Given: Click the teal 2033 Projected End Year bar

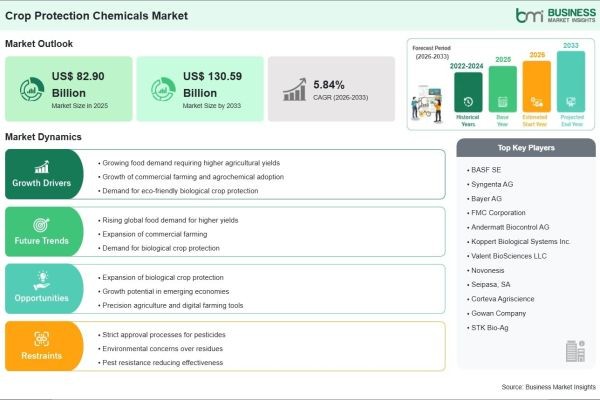Looking at the screenshot, I should (571, 82).
